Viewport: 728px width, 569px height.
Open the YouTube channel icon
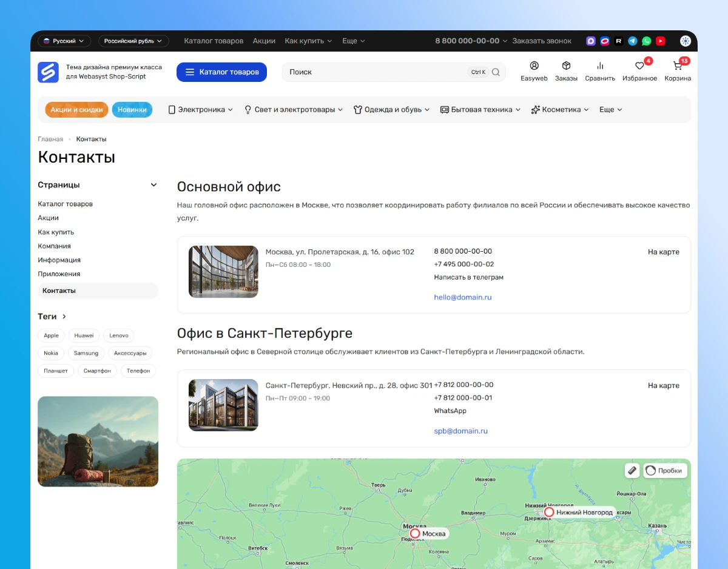point(661,41)
